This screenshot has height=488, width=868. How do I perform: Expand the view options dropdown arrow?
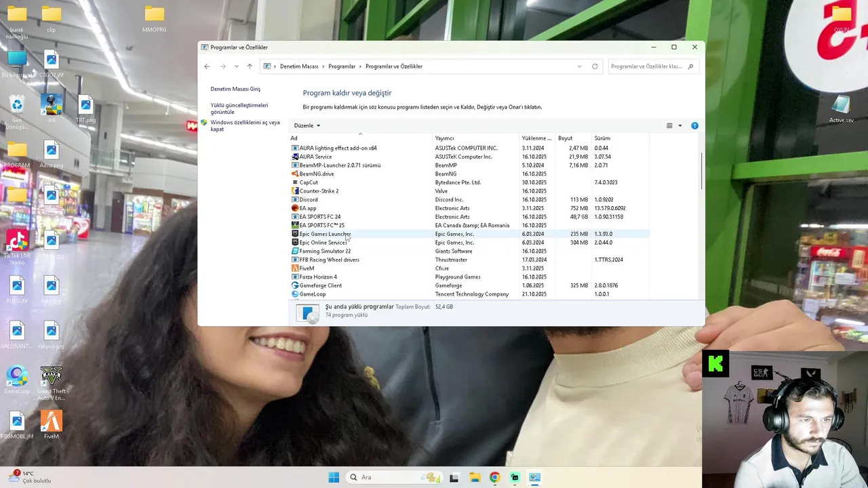tap(680, 125)
